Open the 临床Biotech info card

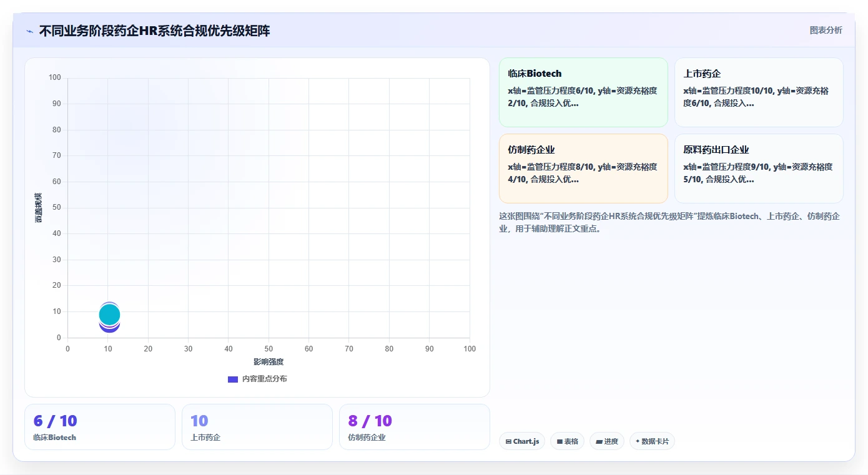[583, 92]
